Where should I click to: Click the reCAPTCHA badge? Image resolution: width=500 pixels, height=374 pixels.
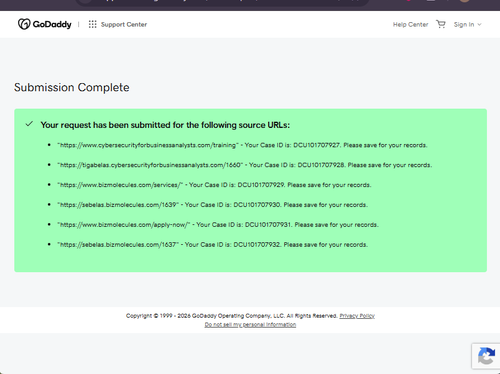pyautogui.click(x=486, y=356)
